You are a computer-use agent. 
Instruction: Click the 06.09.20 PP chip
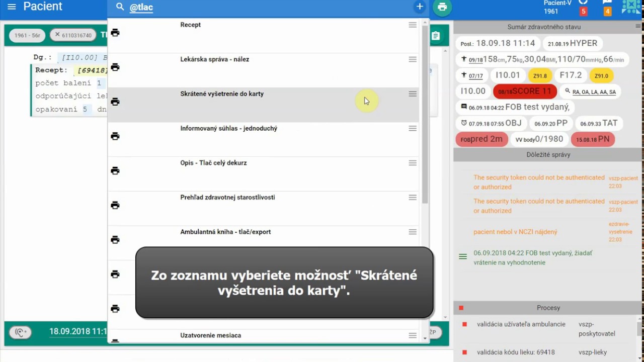coord(550,123)
